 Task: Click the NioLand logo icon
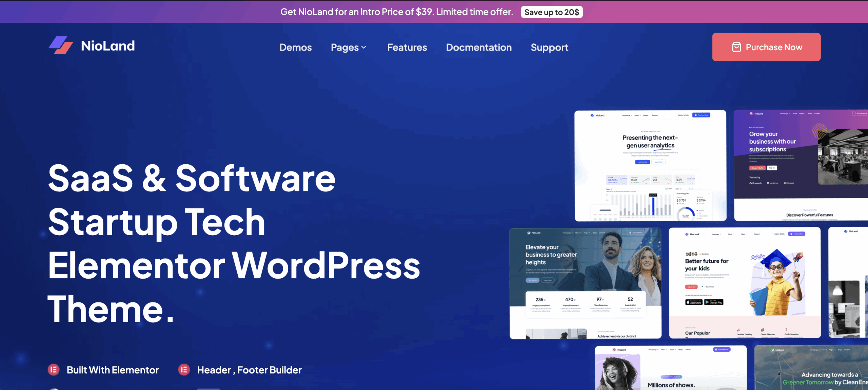coord(61,45)
